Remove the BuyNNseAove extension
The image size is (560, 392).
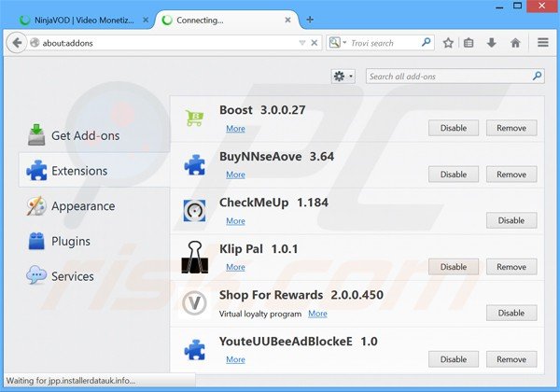[x=511, y=175]
